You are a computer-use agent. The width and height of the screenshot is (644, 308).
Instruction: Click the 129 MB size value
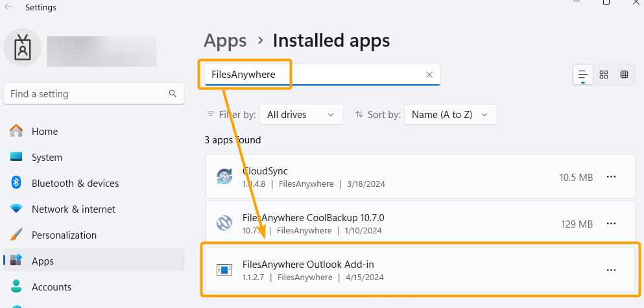pyautogui.click(x=577, y=224)
